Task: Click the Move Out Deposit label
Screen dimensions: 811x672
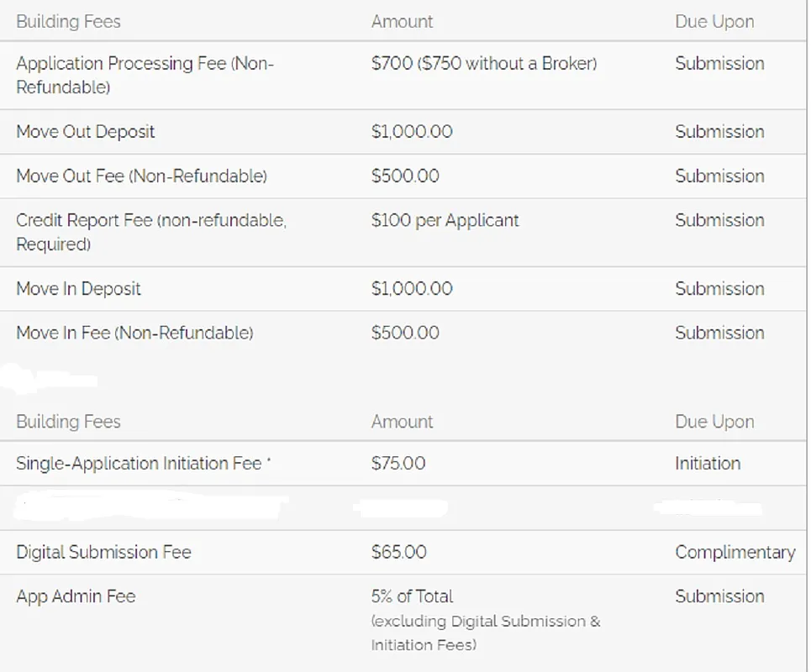Action: [x=85, y=132]
